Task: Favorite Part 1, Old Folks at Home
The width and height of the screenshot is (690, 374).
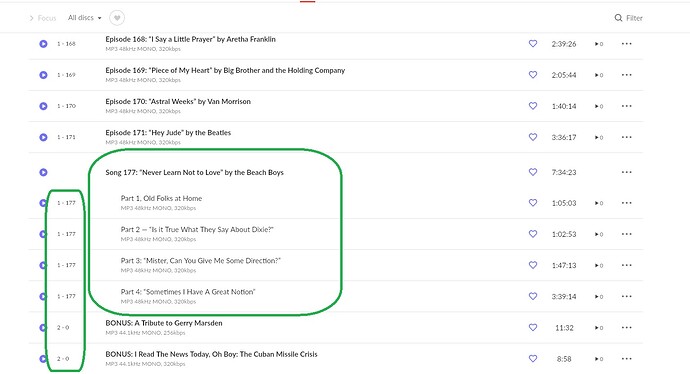Action: (533, 203)
